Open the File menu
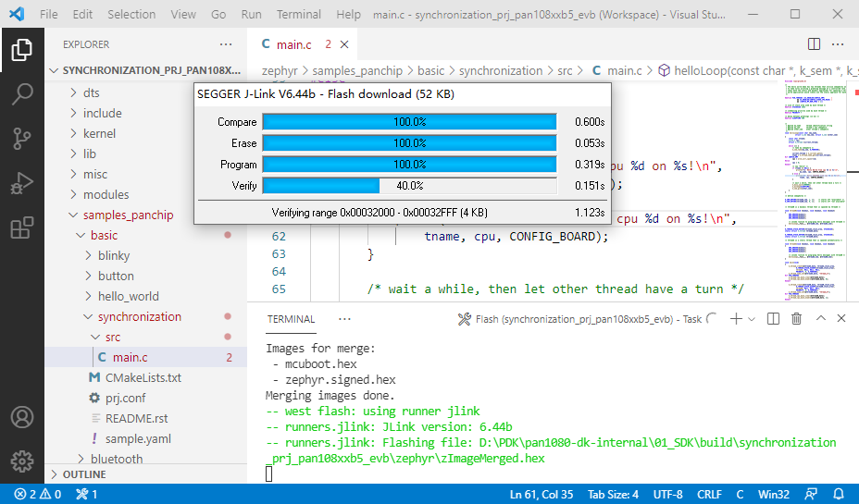 tap(48, 14)
